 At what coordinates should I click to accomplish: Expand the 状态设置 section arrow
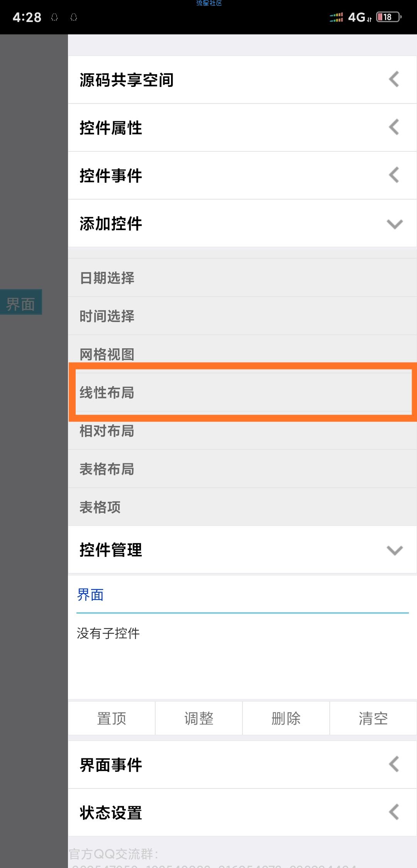pyautogui.click(x=394, y=812)
